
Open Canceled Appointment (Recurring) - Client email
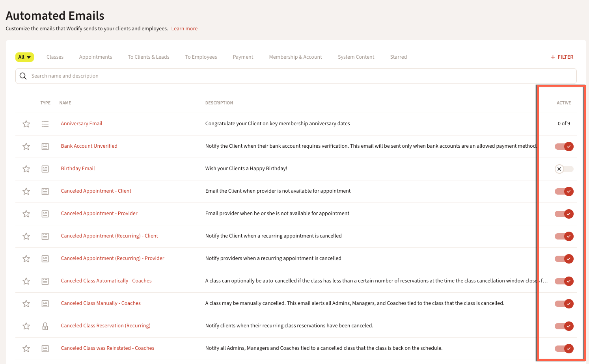pyautogui.click(x=110, y=236)
